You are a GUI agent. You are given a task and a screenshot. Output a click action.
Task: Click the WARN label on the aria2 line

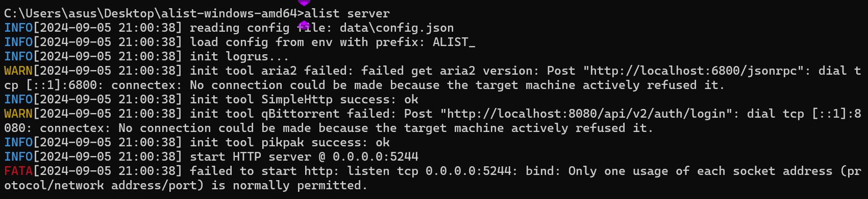pos(18,71)
